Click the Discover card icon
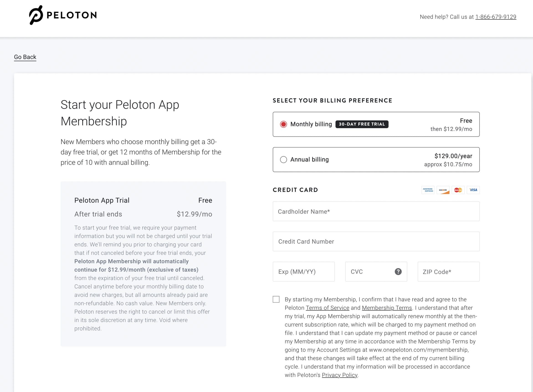The height and width of the screenshot is (392, 533). coord(443,190)
